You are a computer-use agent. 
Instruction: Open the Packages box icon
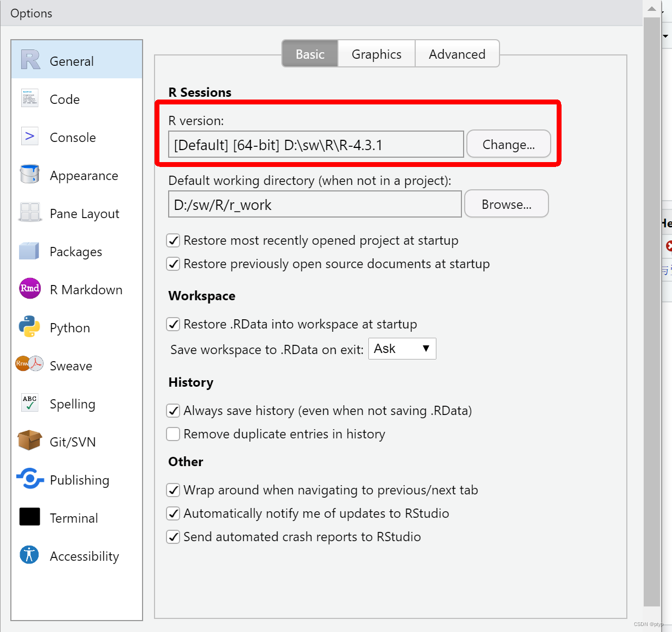pos(29,251)
